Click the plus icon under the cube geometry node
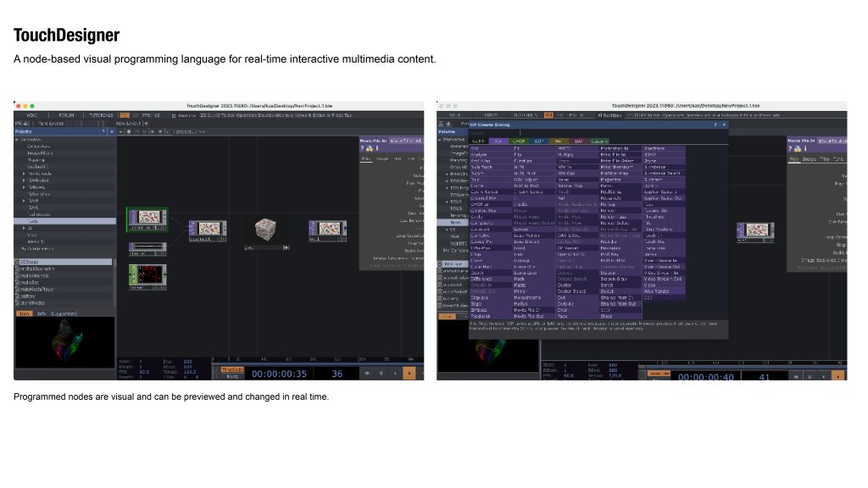 tap(287, 247)
